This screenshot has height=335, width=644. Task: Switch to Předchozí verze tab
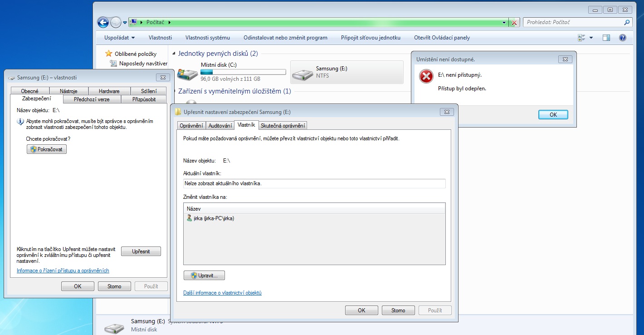point(92,99)
